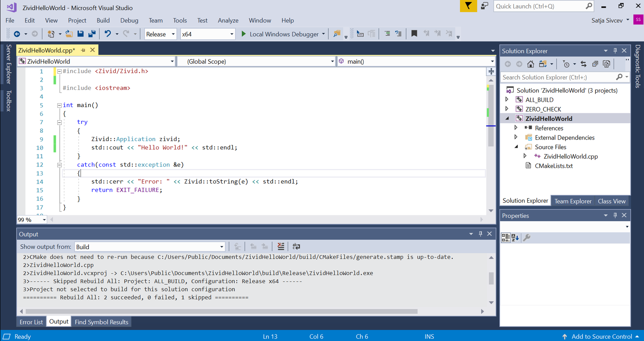Click the Solution Explorer Home icon
Screen dimensions: 644x341
(531, 64)
